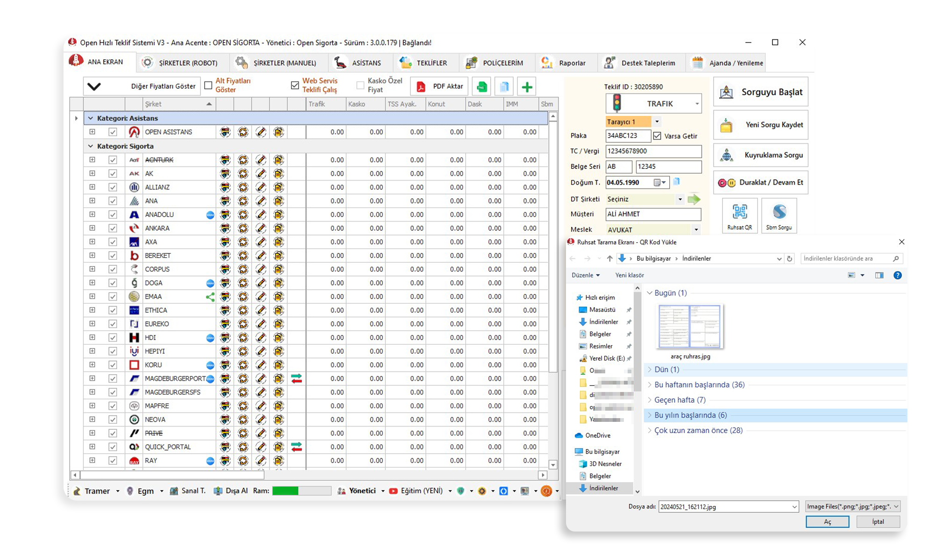Screen dimensions: 934x560
Task: Click the red-green swap arrows on QUICK_PORTAL row
Action: [297, 447]
